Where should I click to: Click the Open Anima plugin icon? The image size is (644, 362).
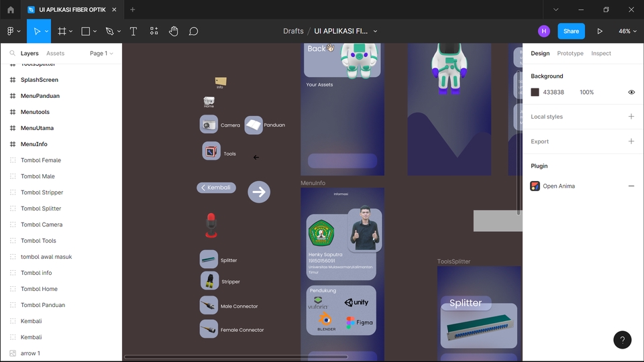[535, 186]
